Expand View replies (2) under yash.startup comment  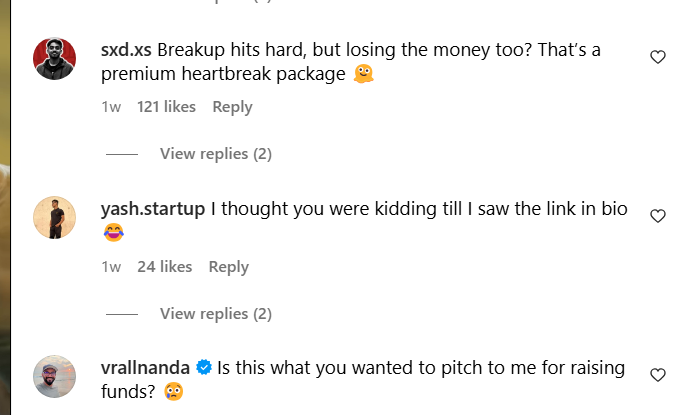[x=215, y=314]
